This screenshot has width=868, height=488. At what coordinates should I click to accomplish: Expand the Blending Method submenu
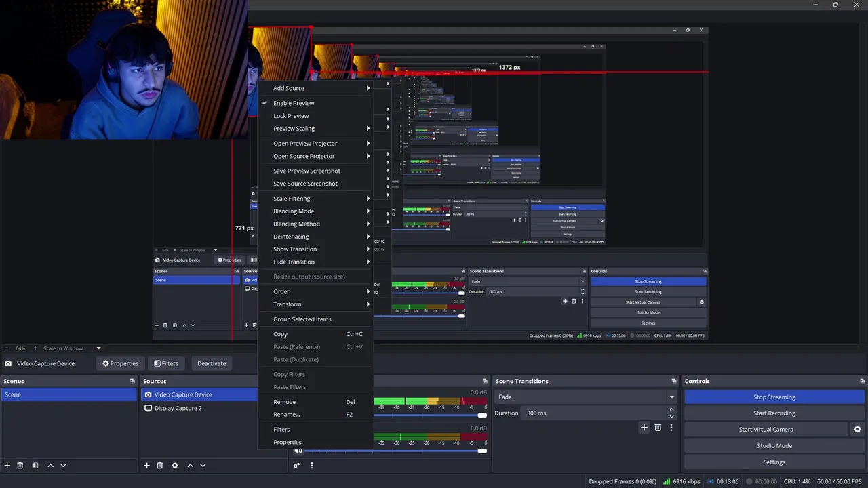tap(316, 224)
